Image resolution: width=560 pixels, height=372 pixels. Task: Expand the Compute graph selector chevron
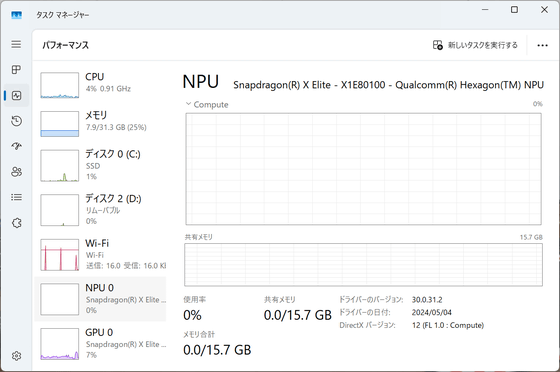pos(188,104)
